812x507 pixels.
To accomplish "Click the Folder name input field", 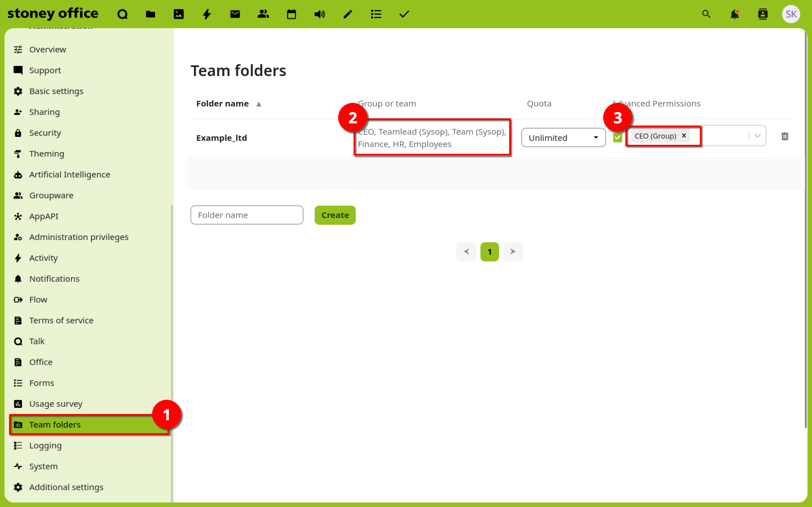I will point(247,215).
